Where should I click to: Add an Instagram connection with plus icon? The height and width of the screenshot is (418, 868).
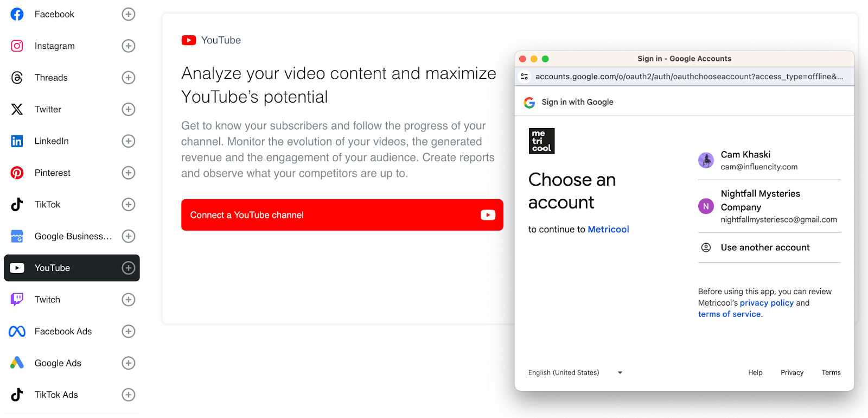coord(129,46)
